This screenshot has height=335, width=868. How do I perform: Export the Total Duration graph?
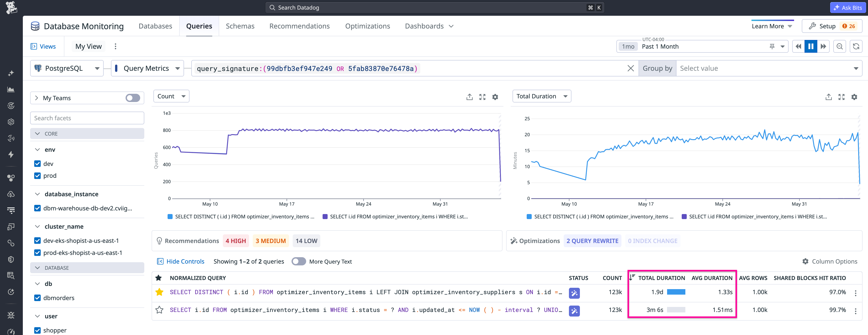829,97
